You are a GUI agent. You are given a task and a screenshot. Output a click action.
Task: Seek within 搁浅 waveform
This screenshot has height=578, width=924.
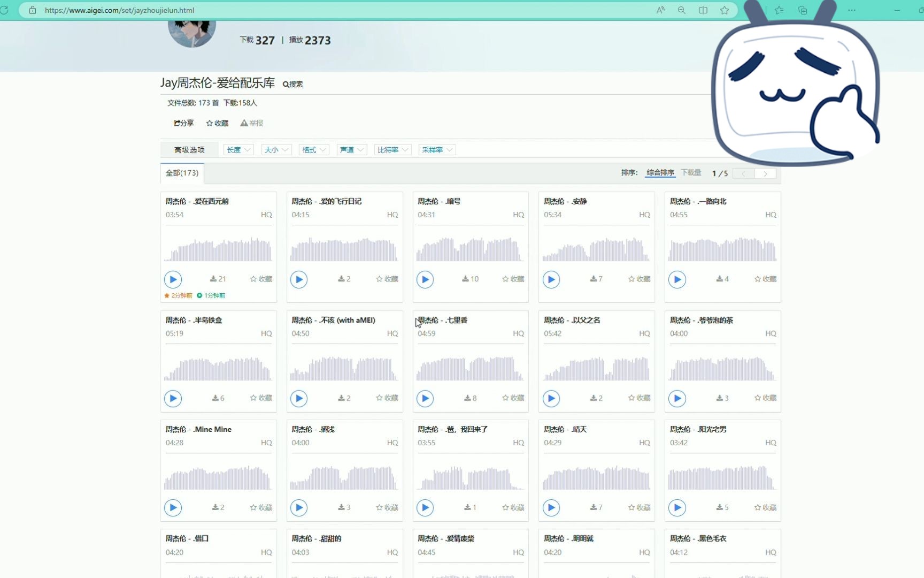click(344, 477)
